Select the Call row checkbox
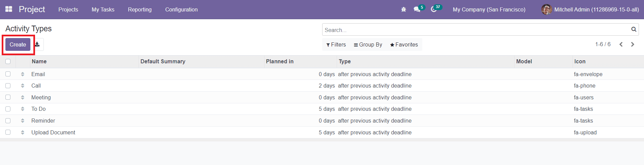Image resolution: width=644 pixels, height=165 pixels. [8, 86]
